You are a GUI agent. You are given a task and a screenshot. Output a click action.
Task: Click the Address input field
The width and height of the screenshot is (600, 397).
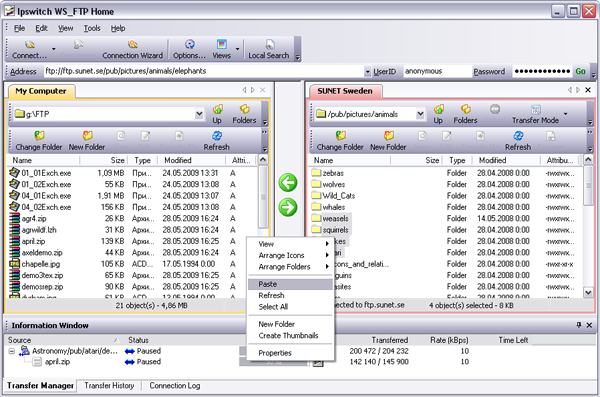(204, 71)
